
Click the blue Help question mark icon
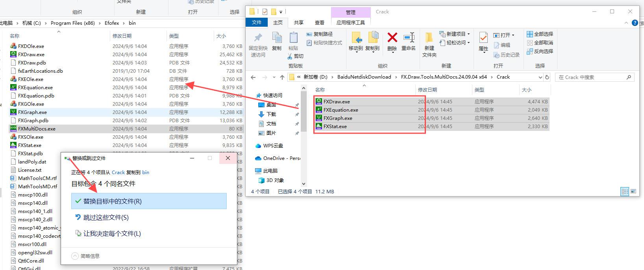[635, 23]
